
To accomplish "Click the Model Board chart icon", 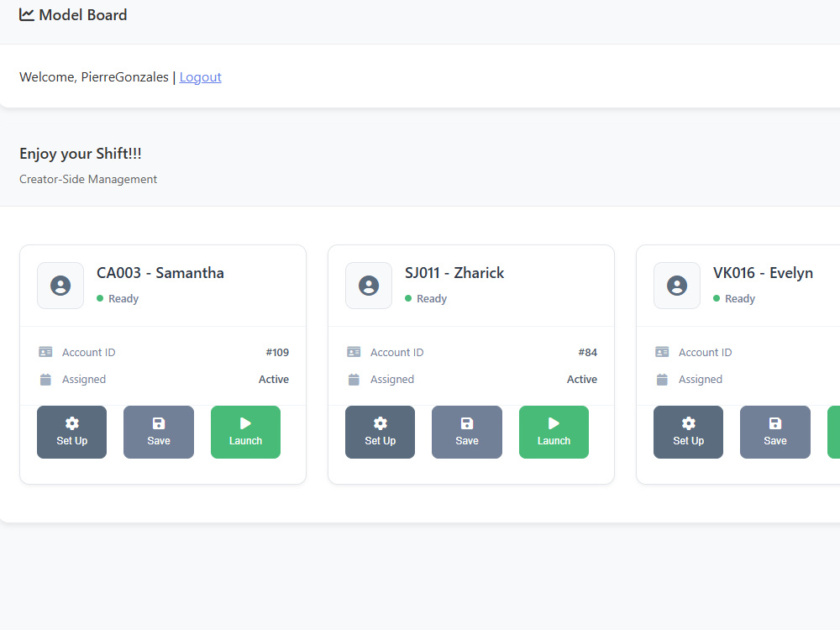I will click(26, 15).
